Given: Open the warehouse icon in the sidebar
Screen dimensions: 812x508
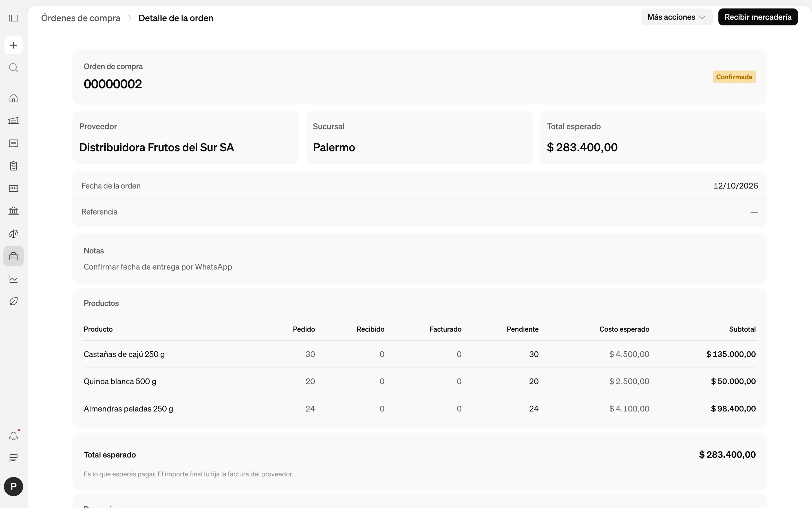Looking at the screenshot, I should pos(14,121).
